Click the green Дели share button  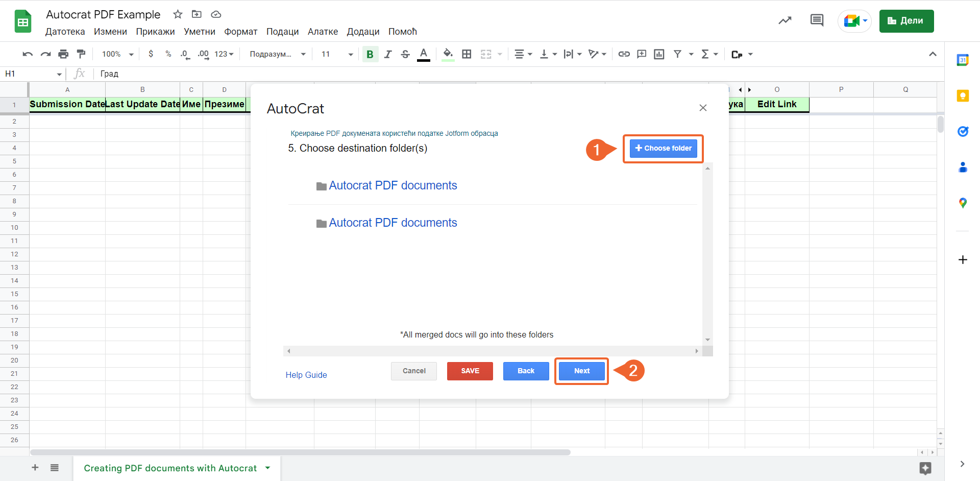click(906, 21)
